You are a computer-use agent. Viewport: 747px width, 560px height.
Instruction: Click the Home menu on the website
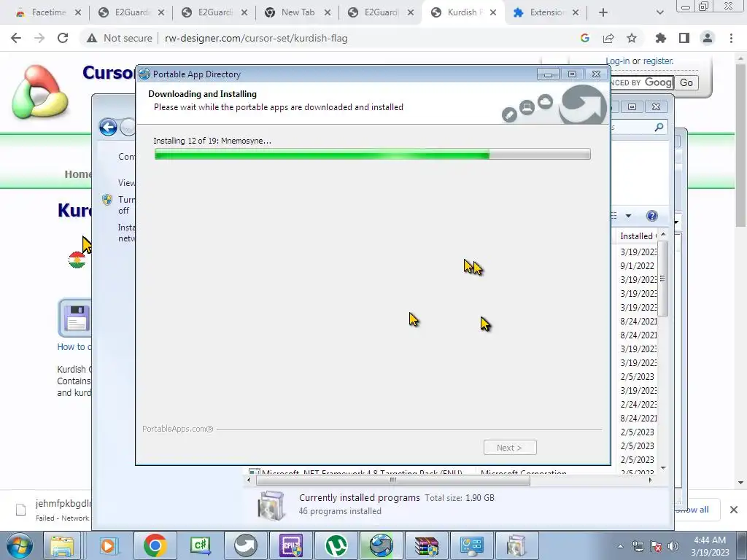(x=78, y=174)
